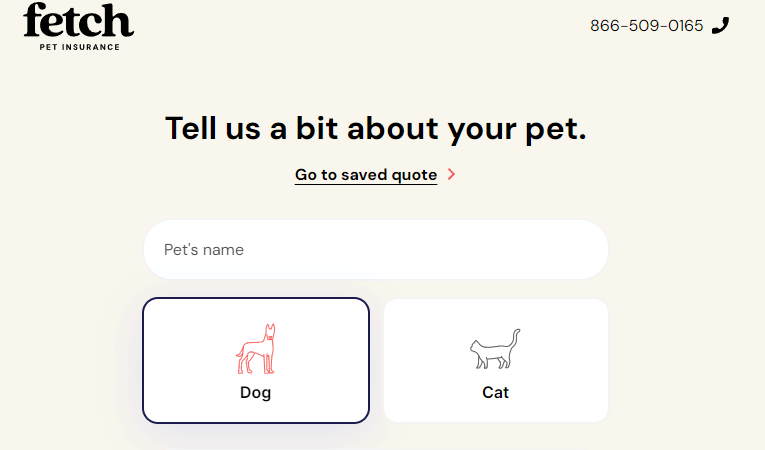Screen dimensions: 765x450
Task: Click the cat outline illustration
Action: point(496,350)
